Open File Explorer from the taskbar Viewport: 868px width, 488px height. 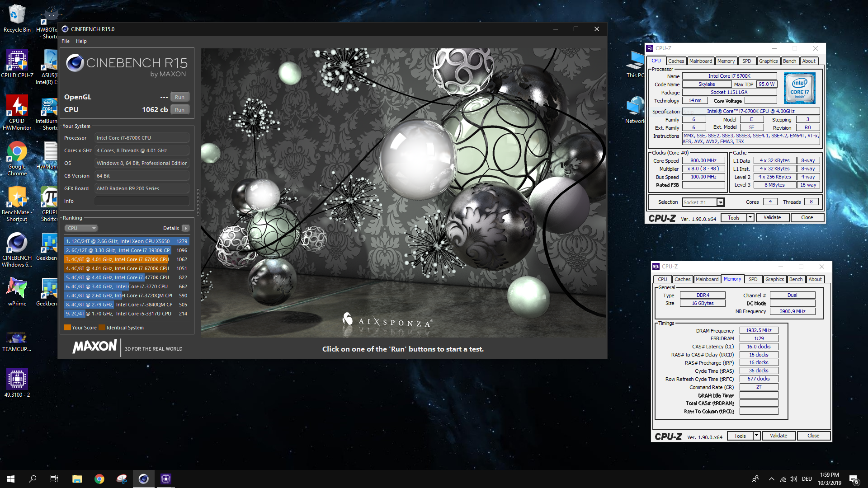click(x=77, y=479)
